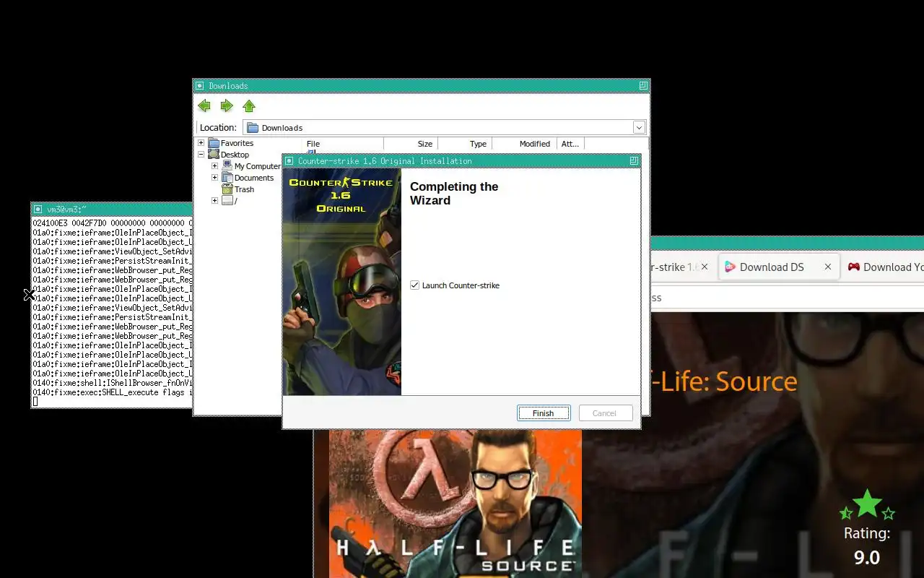The height and width of the screenshot is (578, 924).
Task: Select the '/' drive icon in the tree
Action: click(x=227, y=201)
